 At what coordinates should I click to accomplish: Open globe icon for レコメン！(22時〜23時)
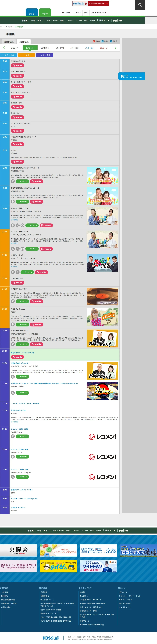click(x=13, y=436)
